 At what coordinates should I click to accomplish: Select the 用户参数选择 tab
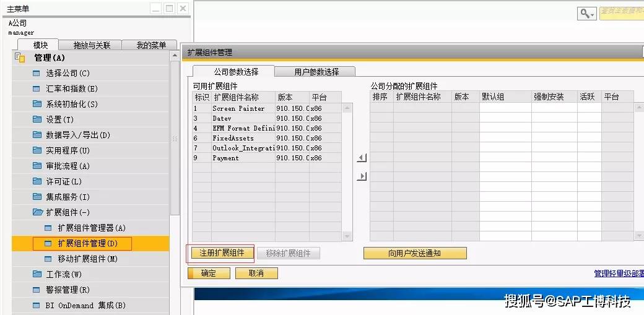tap(316, 72)
